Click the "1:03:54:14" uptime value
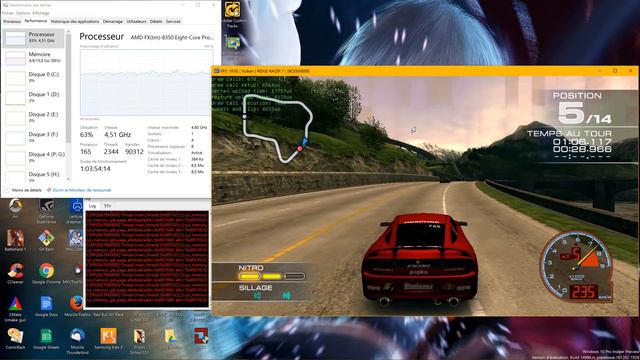 tap(95, 169)
